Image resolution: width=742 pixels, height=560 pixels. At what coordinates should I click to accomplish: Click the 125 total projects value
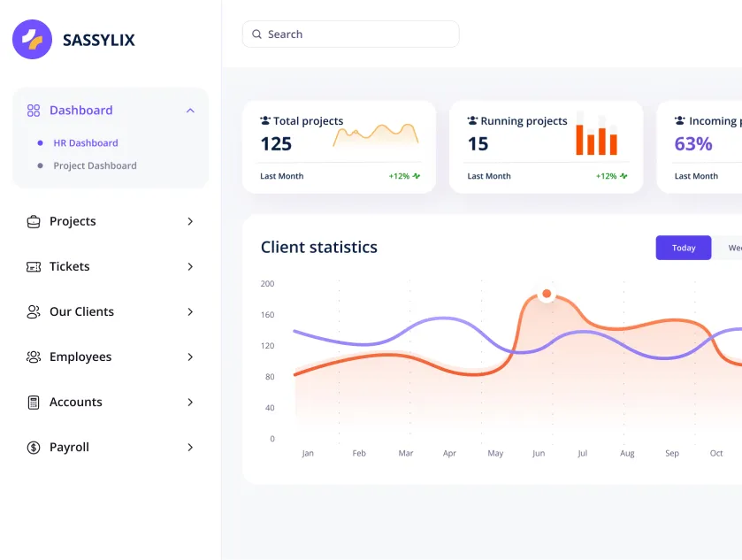point(276,144)
